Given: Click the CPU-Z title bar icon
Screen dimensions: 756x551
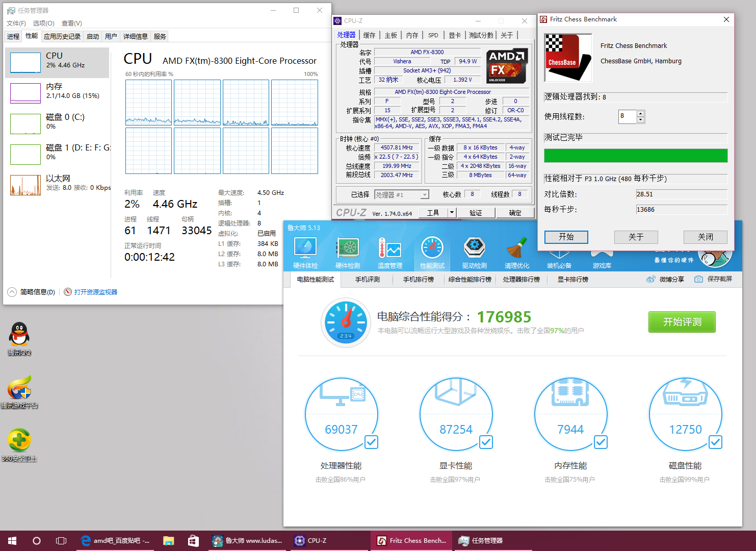Looking at the screenshot, I should click(337, 21).
